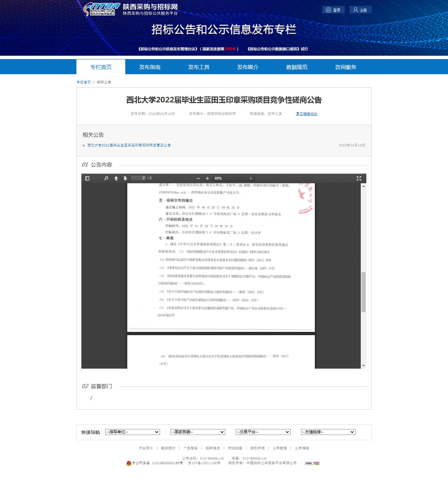Switch to the 数据规范 tab
Image resolution: width=448 pixels, height=496 pixels.
coord(296,67)
